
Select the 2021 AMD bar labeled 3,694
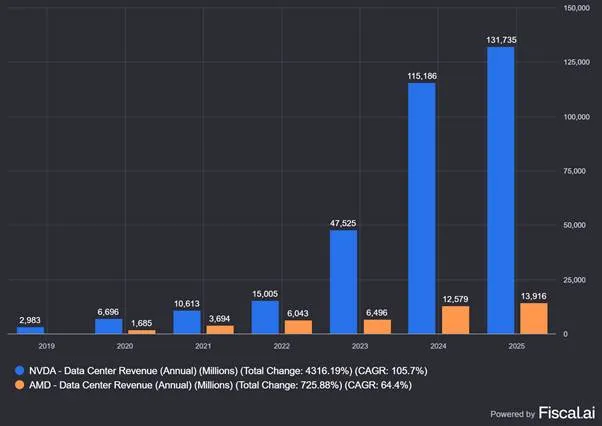[220, 330]
